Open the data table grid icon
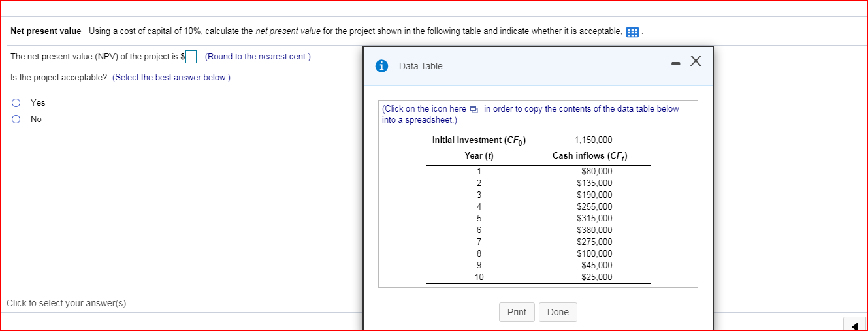This screenshot has height=331, width=868. (x=632, y=32)
